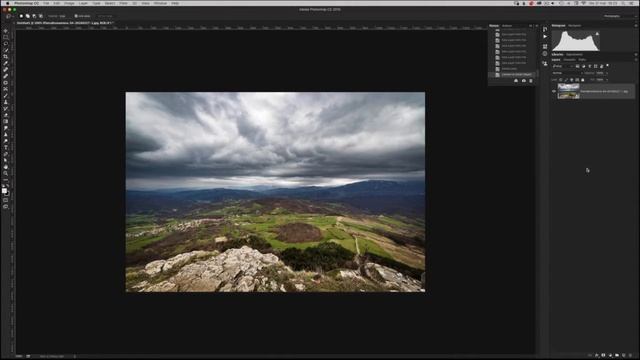The image size is (640, 360).
Task: Select the Lasso tool
Action: click(6, 44)
